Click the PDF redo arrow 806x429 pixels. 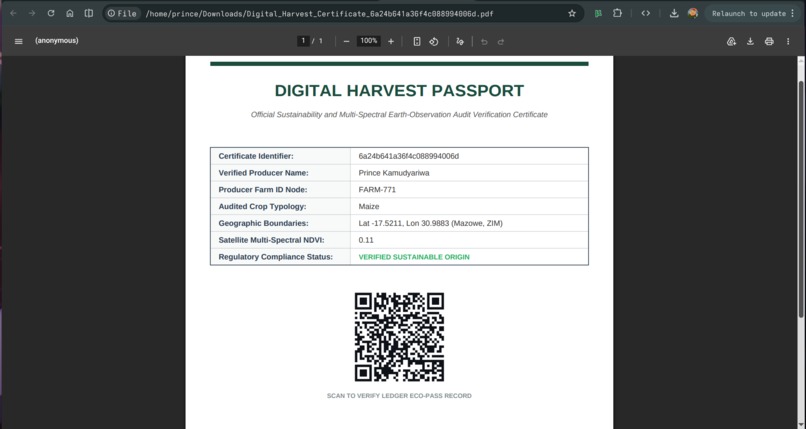coord(501,42)
